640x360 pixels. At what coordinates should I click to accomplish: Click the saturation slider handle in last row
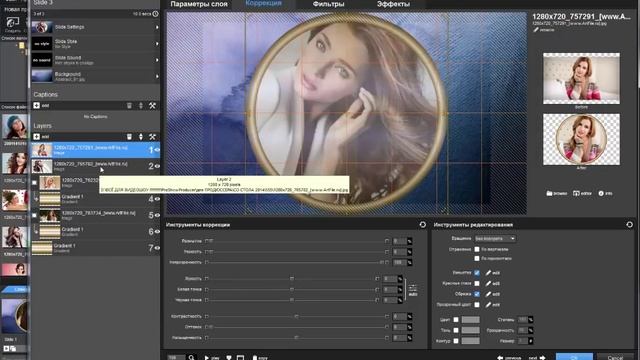[x=296, y=338]
